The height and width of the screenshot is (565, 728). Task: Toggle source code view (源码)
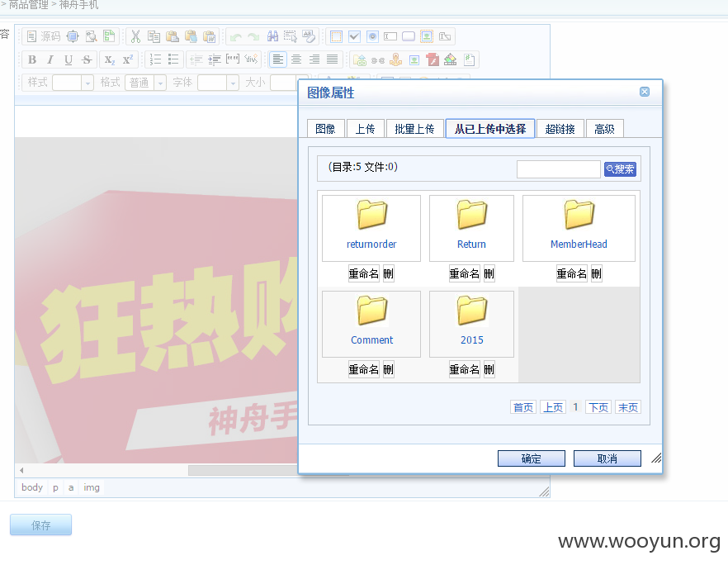(x=44, y=36)
